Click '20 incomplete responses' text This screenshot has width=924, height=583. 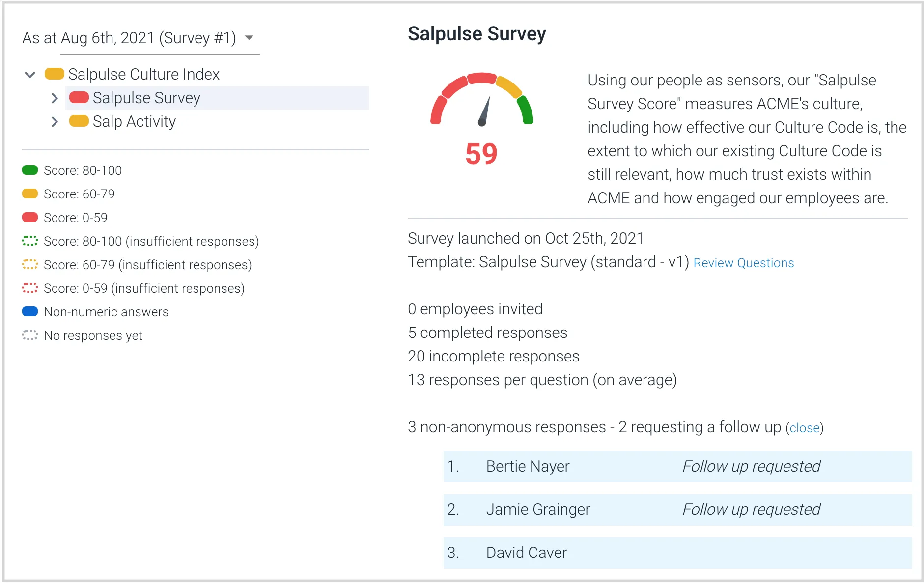pyautogui.click(x=494, y=357)
